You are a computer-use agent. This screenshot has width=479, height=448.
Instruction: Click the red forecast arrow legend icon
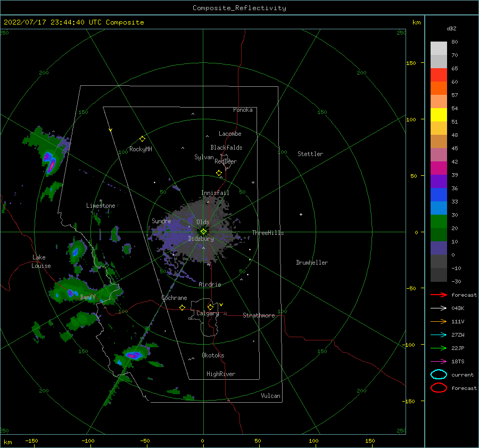point(439,295)
